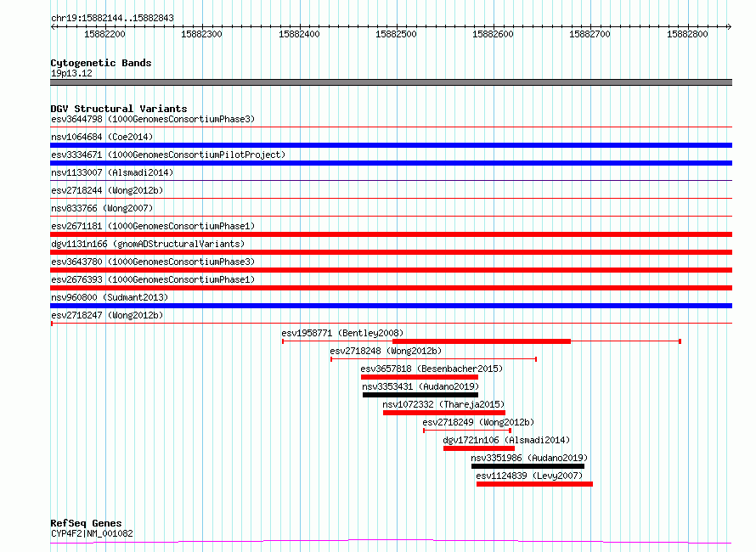756x552 pixels.
Task: Select the dgv1131n166 thick red variant bar
Action: coord(391,252)
